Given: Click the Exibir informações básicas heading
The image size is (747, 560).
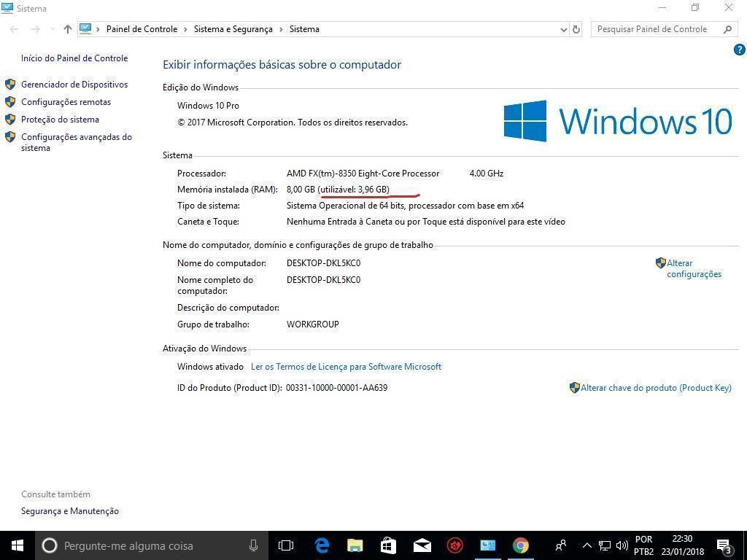Looking at the screenshot, I should coord(282,65).
